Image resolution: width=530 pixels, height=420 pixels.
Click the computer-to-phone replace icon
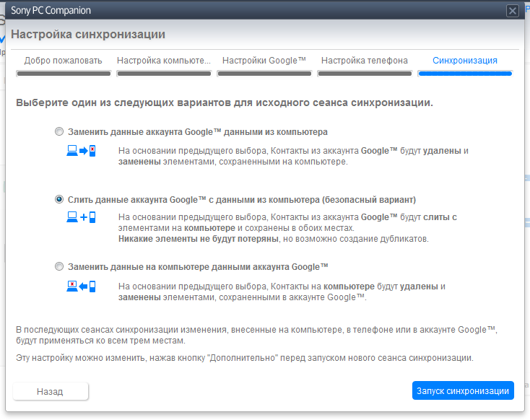[81, 151]
